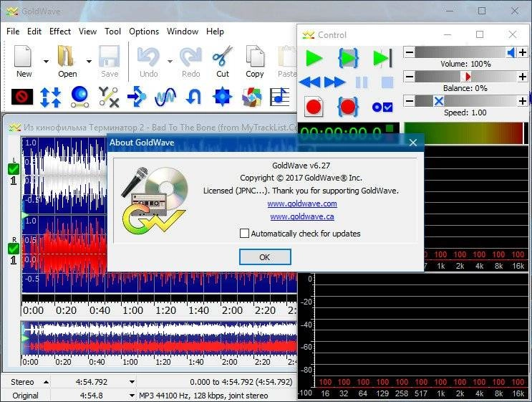Expand the New button dropdown arrow
The image size is (532, 402).
(x=46, y=62)
